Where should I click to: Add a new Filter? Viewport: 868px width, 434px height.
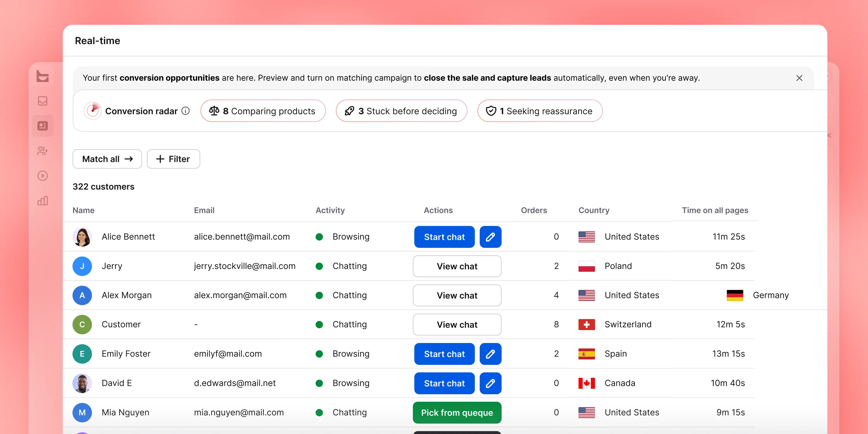[173, 159]
